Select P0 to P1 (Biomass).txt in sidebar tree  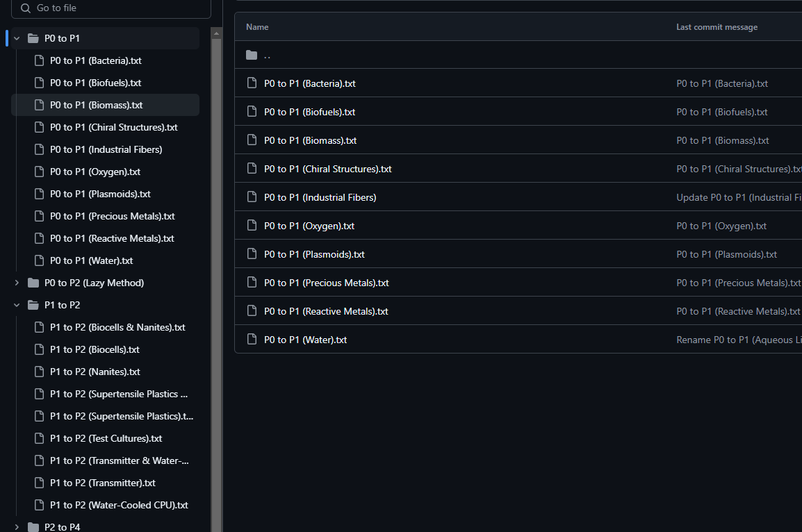(96, 105)
